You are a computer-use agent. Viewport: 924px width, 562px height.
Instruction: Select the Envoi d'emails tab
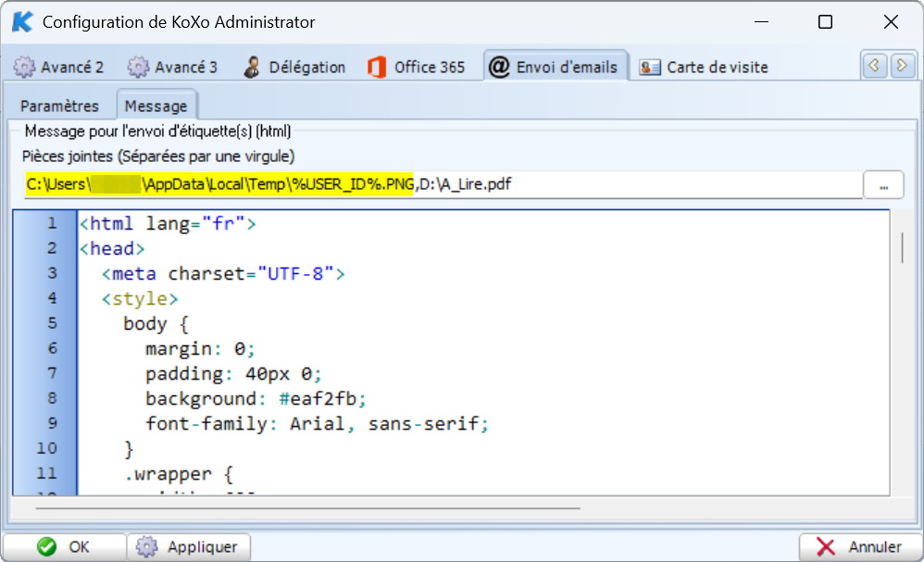click(x=556, y=67)
